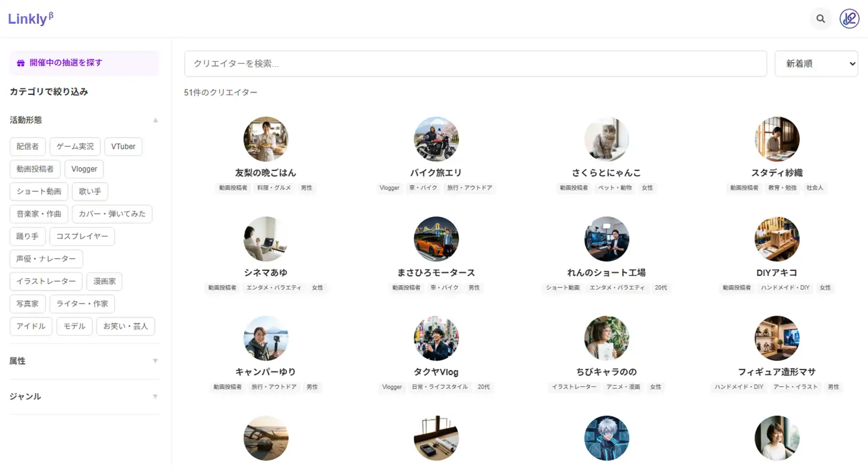Click the ペット・動物 tag under さくらとにゃんこ
Viewport: 868px width, 465px height.
pos(614,188)
